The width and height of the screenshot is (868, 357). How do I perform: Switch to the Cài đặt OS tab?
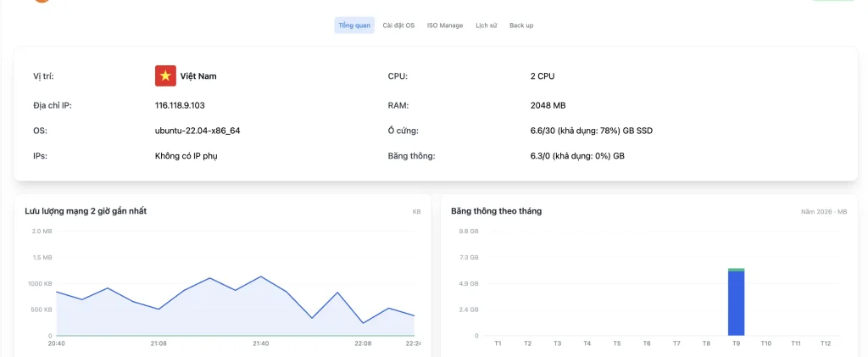click(x=398, y=25)
